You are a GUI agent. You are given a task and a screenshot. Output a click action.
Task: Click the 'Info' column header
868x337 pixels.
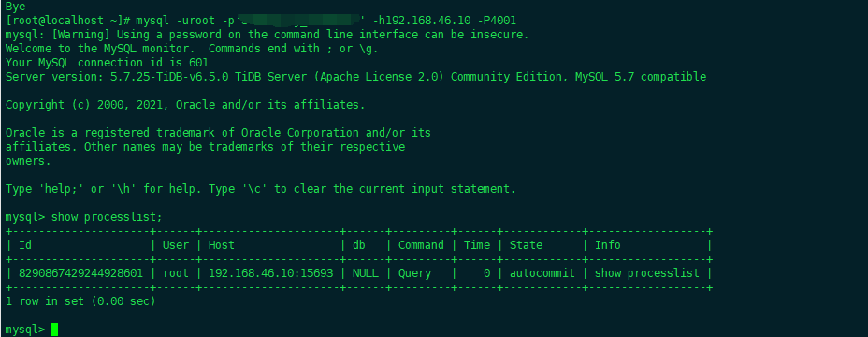tap(608, 245)
